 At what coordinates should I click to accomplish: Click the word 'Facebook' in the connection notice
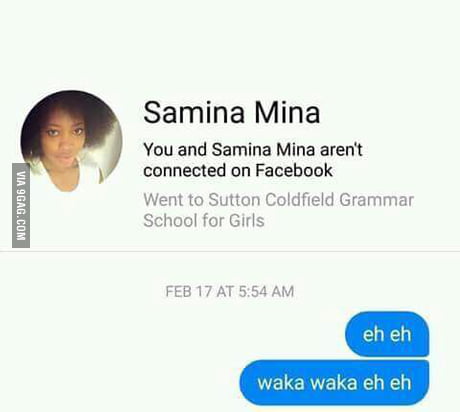coord(294,170)
